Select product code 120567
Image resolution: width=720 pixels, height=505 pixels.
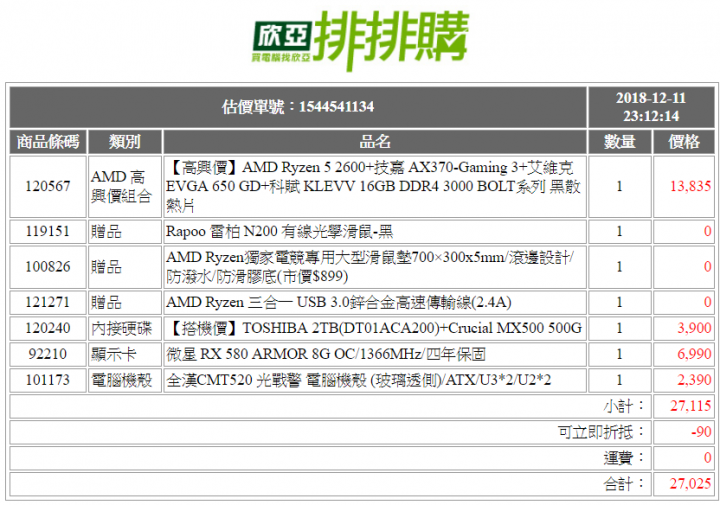pos(48,186)
